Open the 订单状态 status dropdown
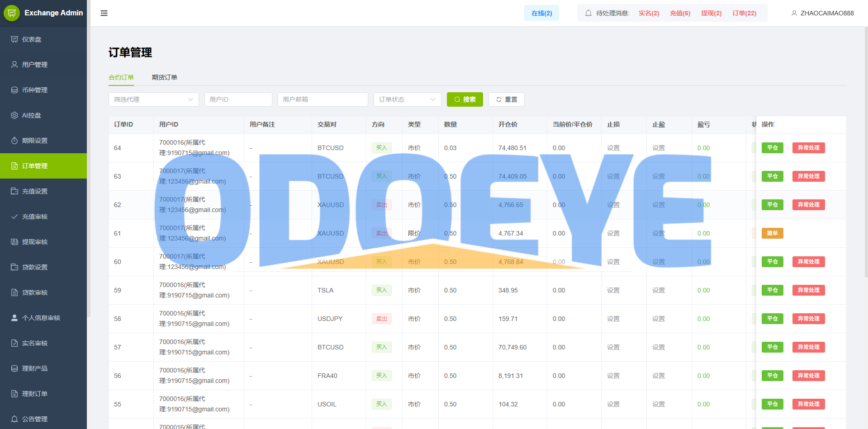This screenshot has width=868, height=429. pyautogui.click(x=408, y=99)
